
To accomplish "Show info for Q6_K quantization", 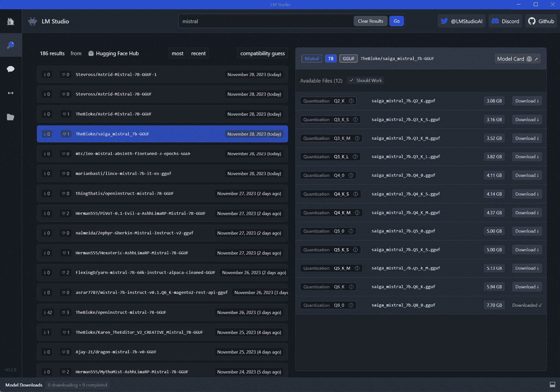I will tap(351, 287).
